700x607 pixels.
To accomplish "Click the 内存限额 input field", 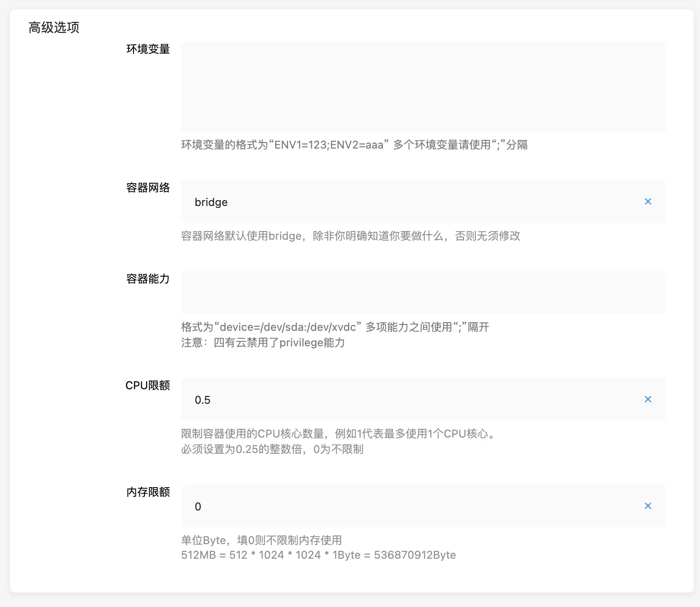I will (423, 506).
